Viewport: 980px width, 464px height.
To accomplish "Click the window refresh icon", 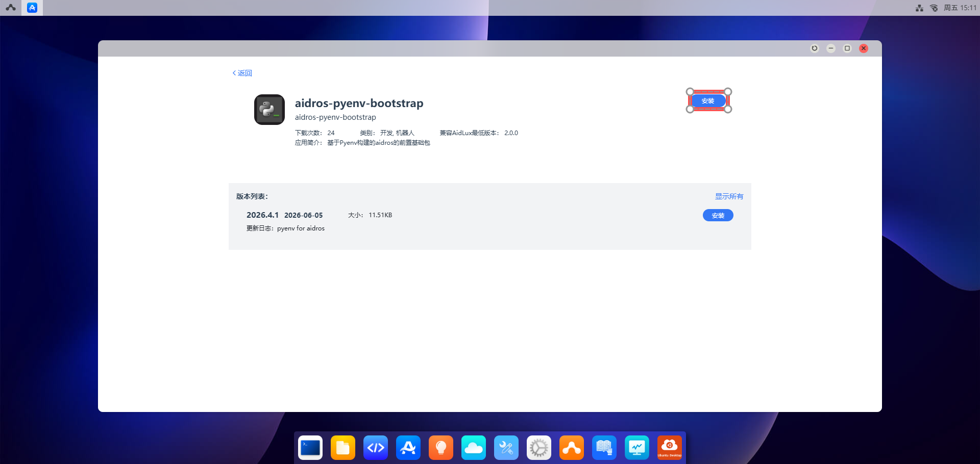I will (x=815, y=48).
